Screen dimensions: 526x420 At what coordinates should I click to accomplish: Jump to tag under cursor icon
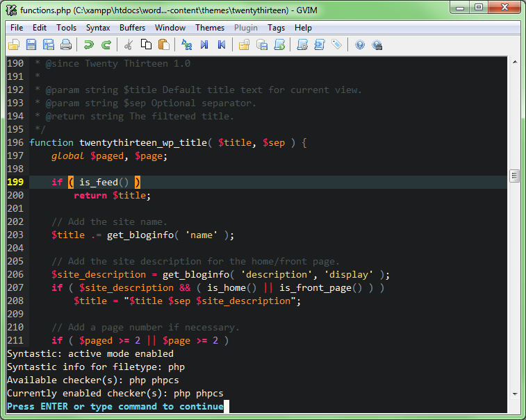(337, 44)
